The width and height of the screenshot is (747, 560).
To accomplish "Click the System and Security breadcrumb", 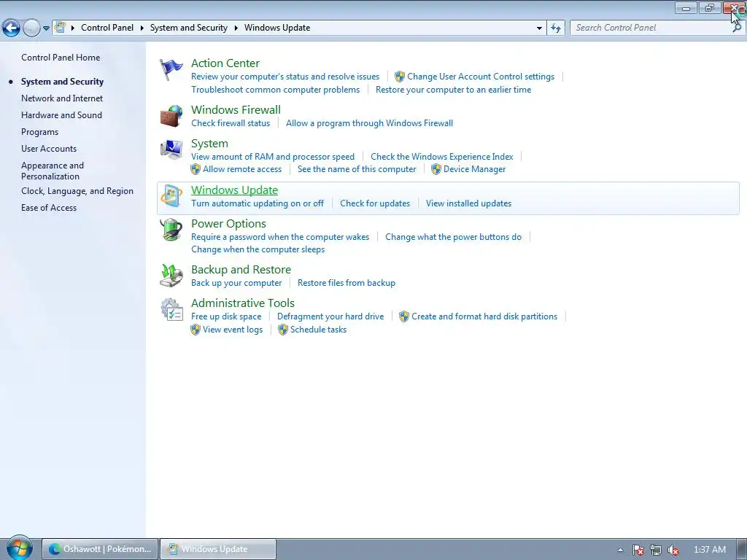I will coord(189,28).
